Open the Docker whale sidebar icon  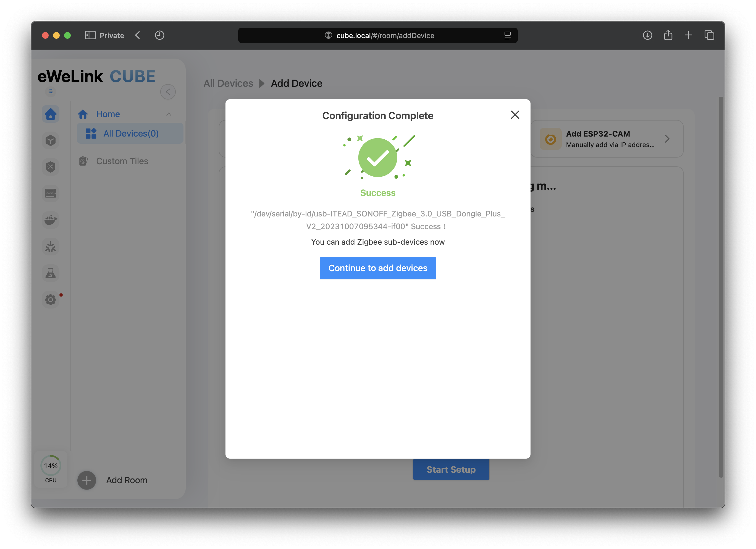[51, 220]
